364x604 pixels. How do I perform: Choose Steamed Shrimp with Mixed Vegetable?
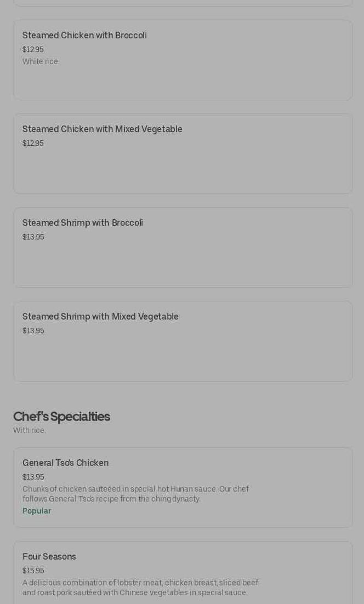pos(100,317)
